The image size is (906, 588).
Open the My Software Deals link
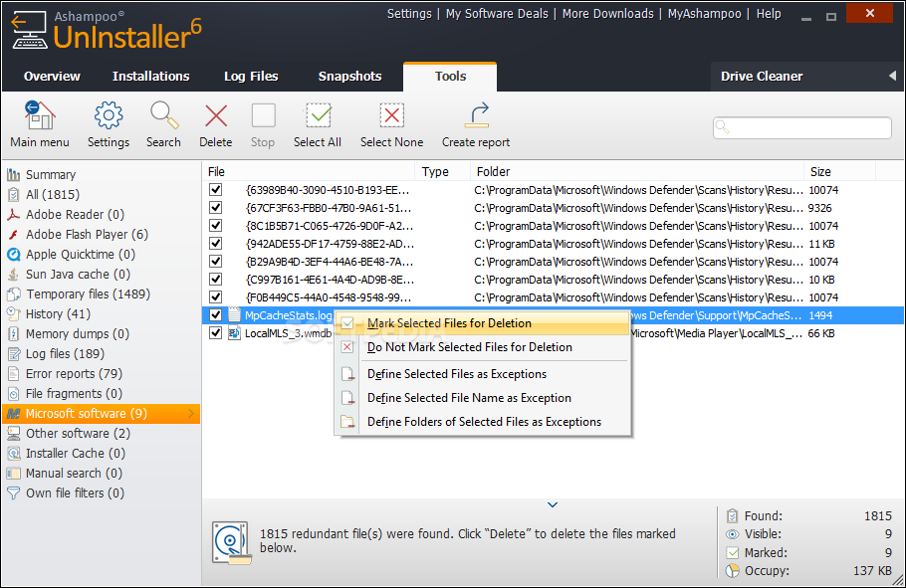[497, 14]
